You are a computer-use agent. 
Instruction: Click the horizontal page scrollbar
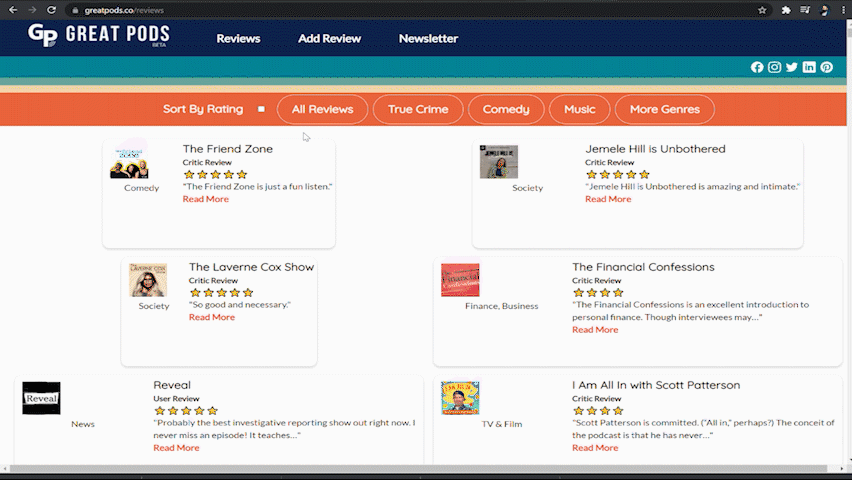coord(418,468)
